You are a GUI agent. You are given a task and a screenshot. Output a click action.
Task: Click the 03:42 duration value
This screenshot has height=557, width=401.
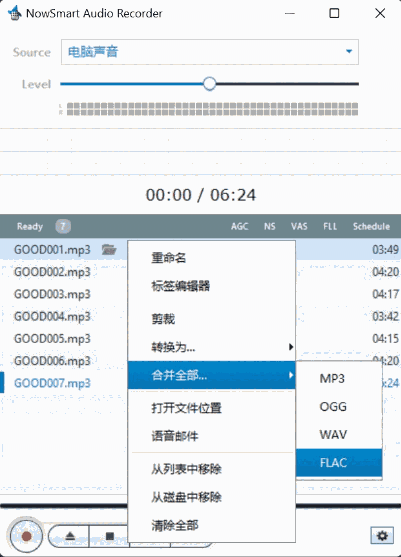click(x=385, y=317)
